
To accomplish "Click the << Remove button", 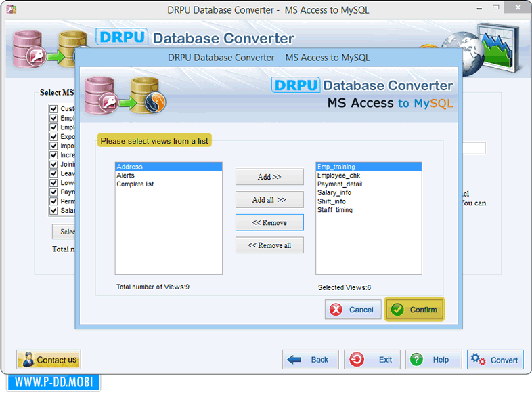I will pos(269,222).
